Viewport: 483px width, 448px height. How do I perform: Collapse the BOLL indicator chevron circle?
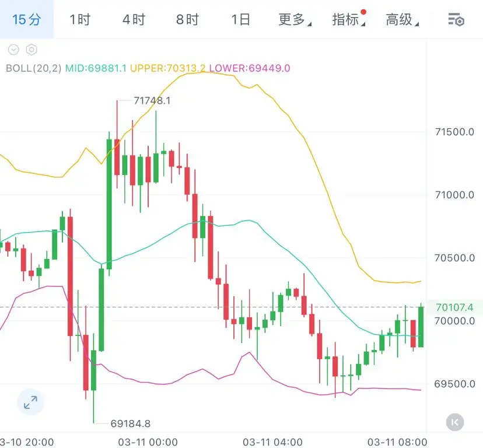(x=13, y=50)
